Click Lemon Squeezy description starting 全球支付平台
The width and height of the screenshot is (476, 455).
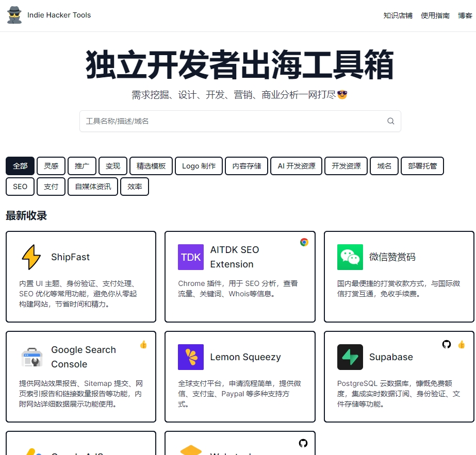coord(239,394)
